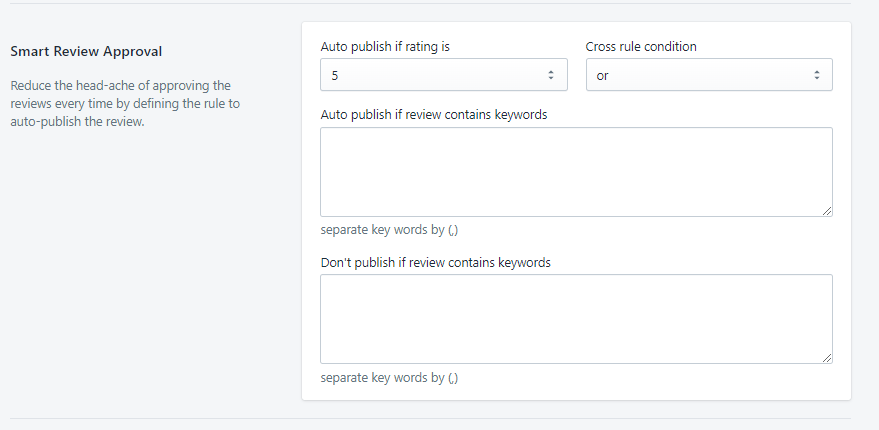879x430 pixels.
Task: Click the resize handle of the don't publish keywords textarea
Action: (x=827, y=358)
